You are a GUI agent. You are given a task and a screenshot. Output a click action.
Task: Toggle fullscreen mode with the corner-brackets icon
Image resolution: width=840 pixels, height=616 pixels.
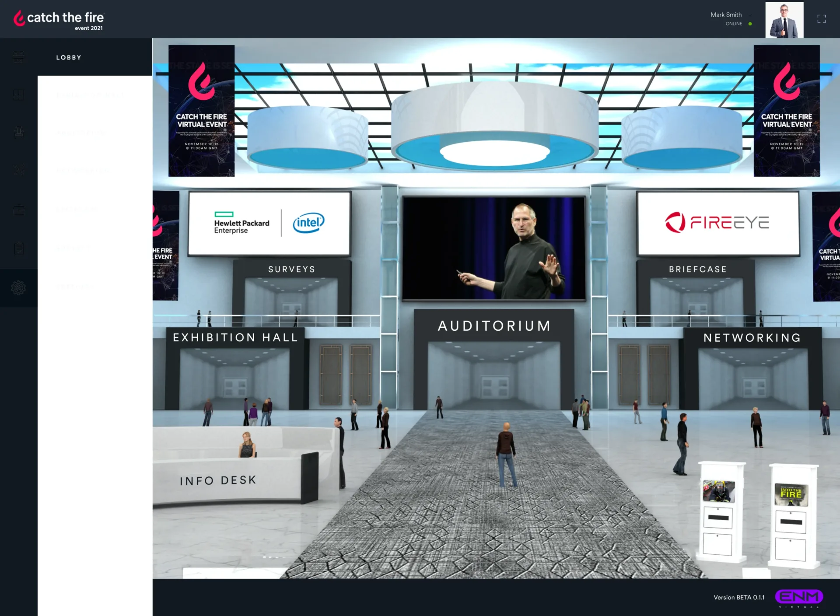point(822,19)
